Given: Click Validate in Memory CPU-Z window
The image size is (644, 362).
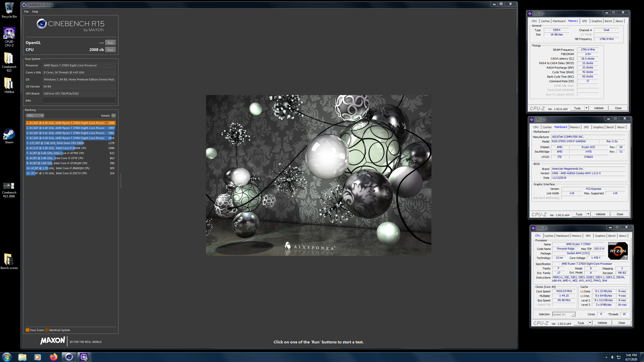Looking at the screenshot, I should click(599, 108).
